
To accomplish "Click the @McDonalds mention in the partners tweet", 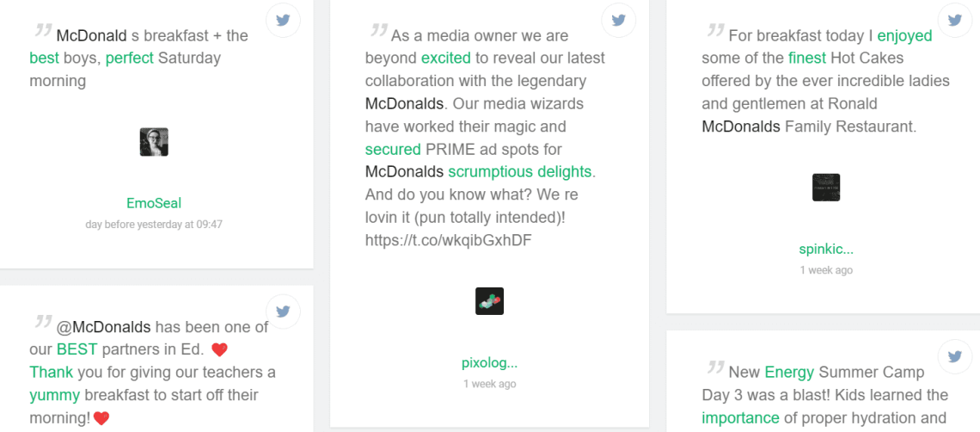I will [103, 327].
